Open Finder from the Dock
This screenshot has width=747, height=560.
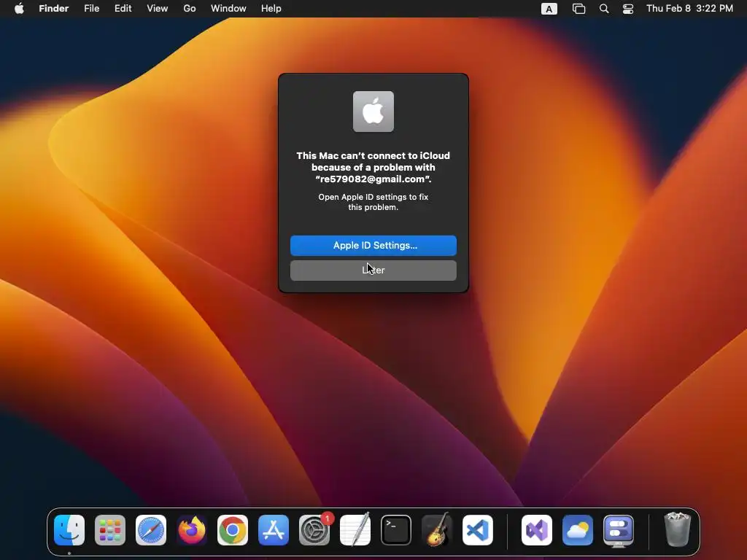[x=69, y=530]
